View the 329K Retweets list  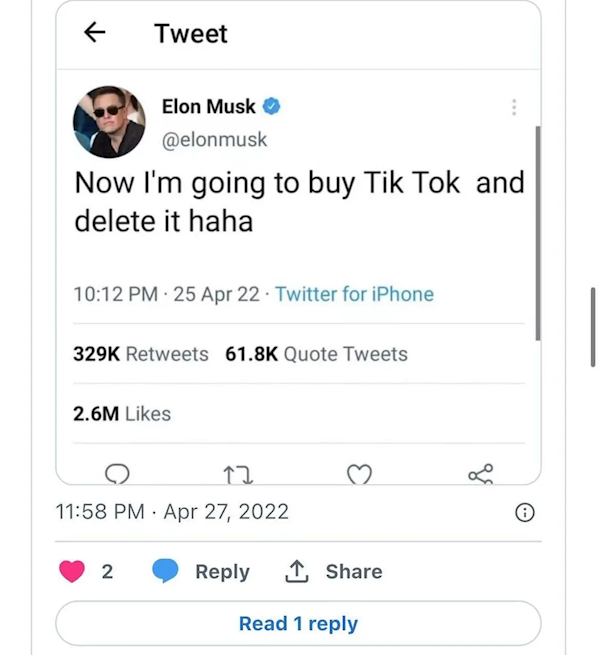pos(141,354)
